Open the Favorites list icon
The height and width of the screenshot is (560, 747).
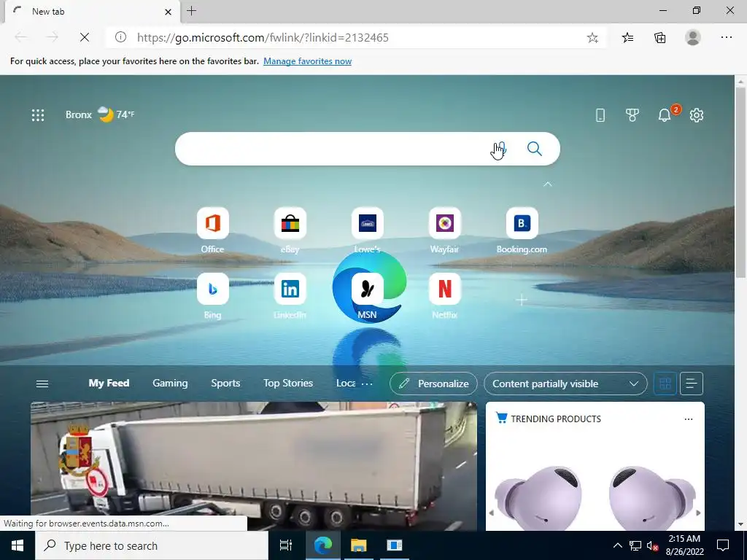[x=627, y=38]
